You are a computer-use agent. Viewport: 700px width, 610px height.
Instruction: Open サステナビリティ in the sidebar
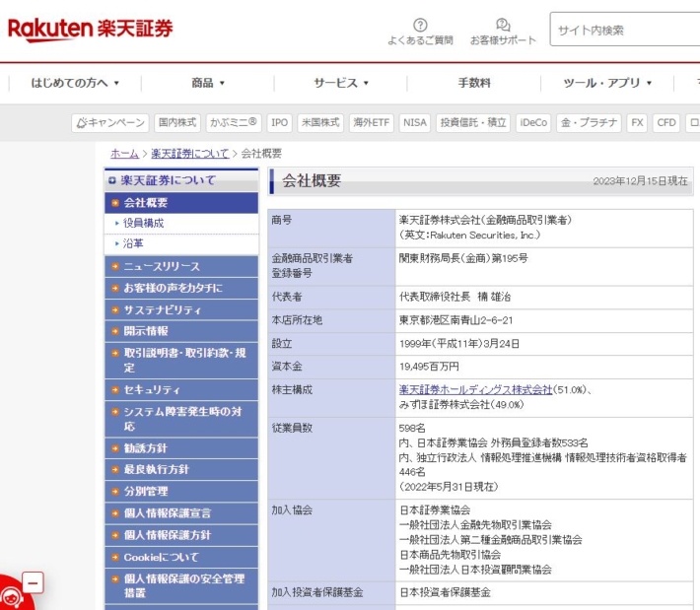coord(181,310)
